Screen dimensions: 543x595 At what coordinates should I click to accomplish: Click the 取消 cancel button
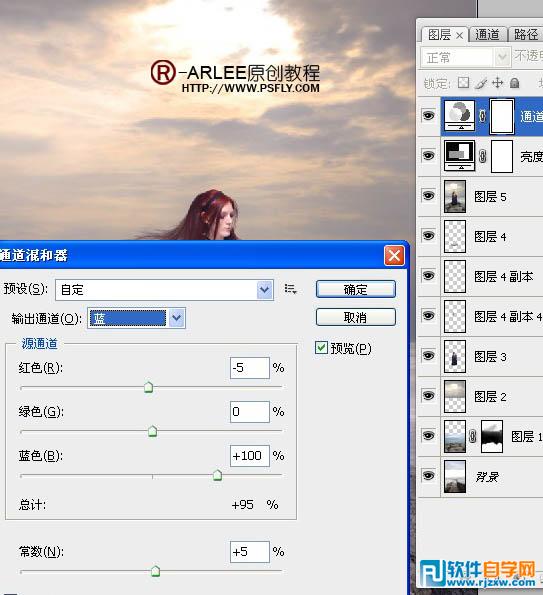pos(356,317)
